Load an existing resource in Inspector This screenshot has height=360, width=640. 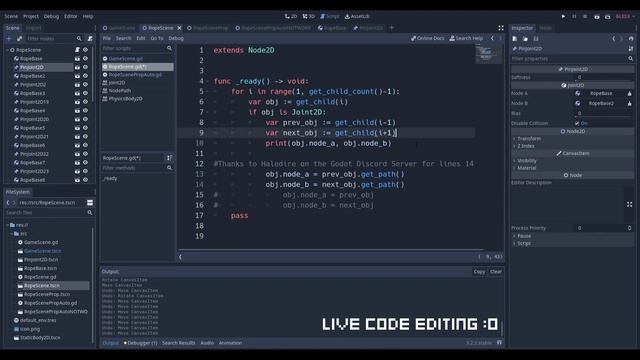tap(525, 38)
